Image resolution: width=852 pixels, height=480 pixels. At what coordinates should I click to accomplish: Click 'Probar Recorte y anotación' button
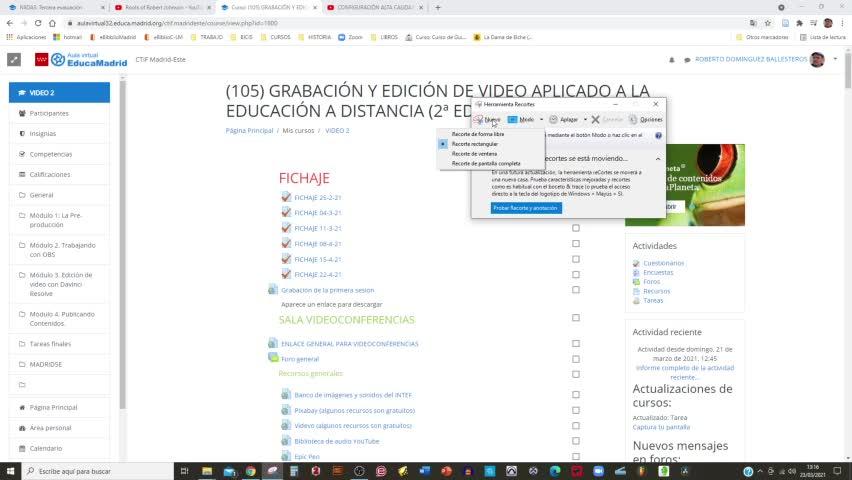(x=526, y=208)
